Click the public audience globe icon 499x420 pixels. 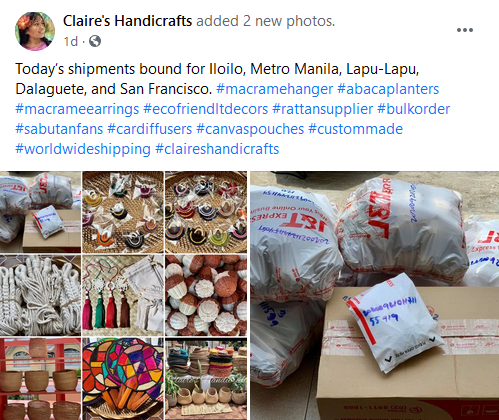pos(95,41)
